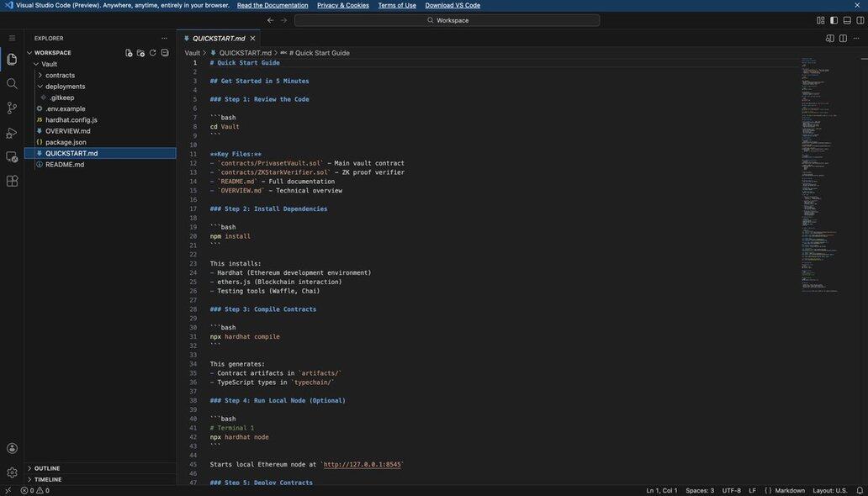Click the New File icon in Explorer
This screenshot has height=496, width=868.
pyautogui.click(x=129, y=53)
